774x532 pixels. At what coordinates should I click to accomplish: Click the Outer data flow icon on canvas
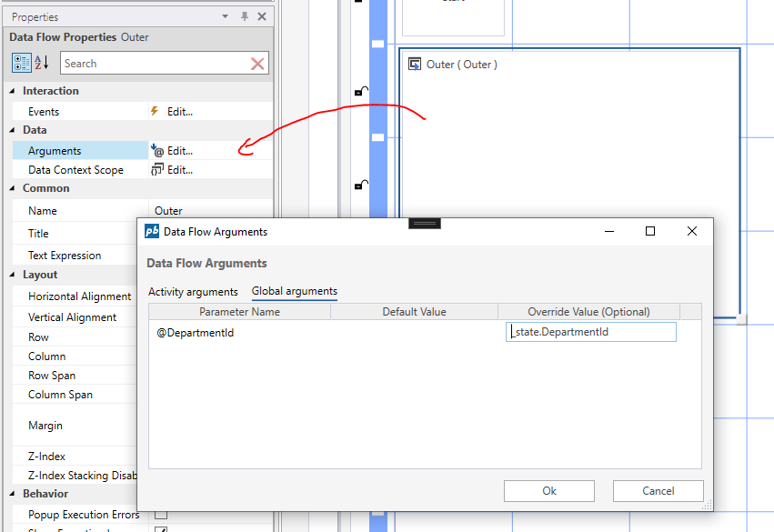point(415,65)
